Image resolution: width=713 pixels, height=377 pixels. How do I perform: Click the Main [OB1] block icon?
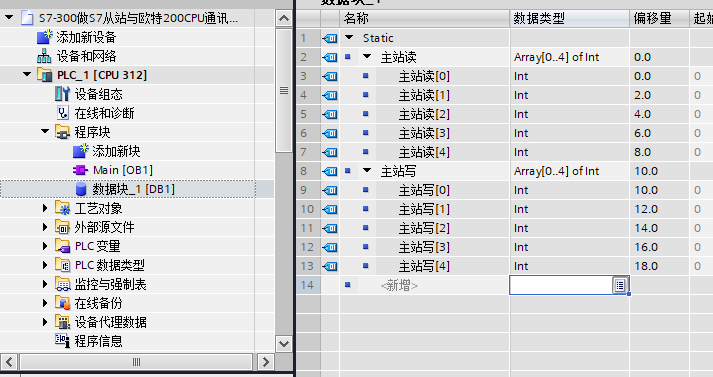click(80, 170)
